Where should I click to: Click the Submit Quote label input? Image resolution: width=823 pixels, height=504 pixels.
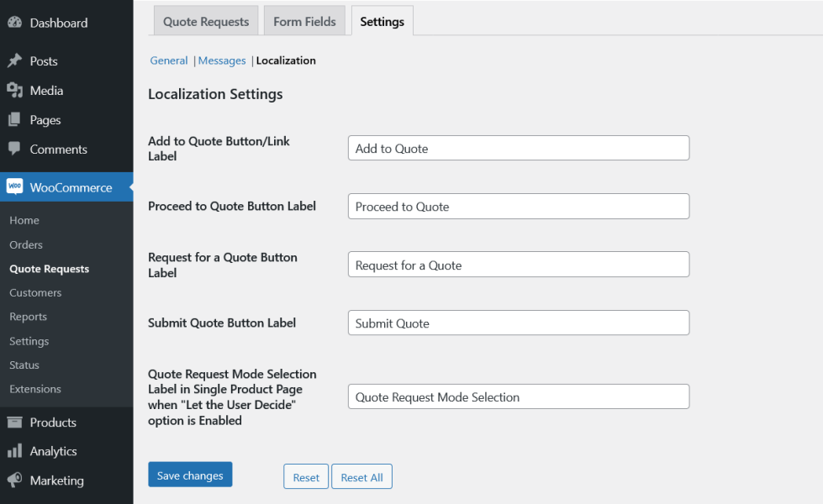[x=519, y=323]
